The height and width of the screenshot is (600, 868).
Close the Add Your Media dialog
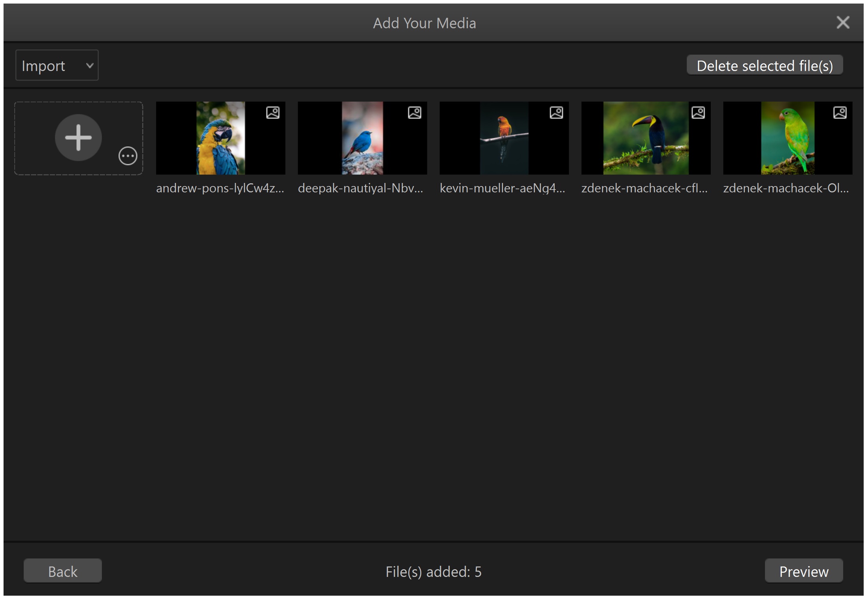click(x=843, y=22)
